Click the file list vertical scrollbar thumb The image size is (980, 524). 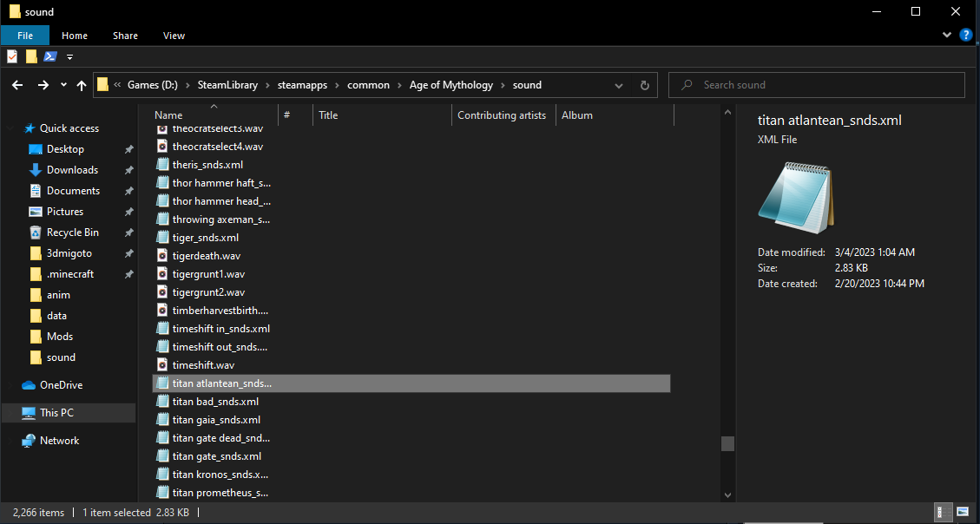click(727, 443)
